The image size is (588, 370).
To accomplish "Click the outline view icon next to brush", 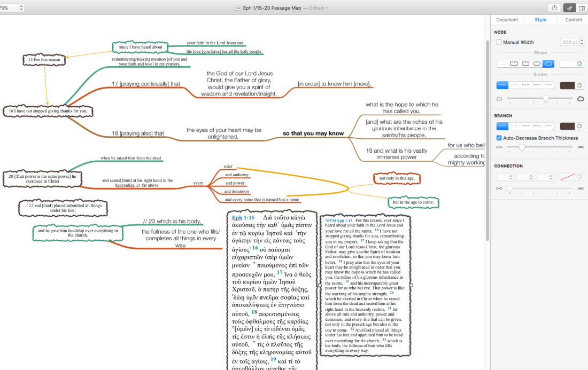I will (581, 7).
